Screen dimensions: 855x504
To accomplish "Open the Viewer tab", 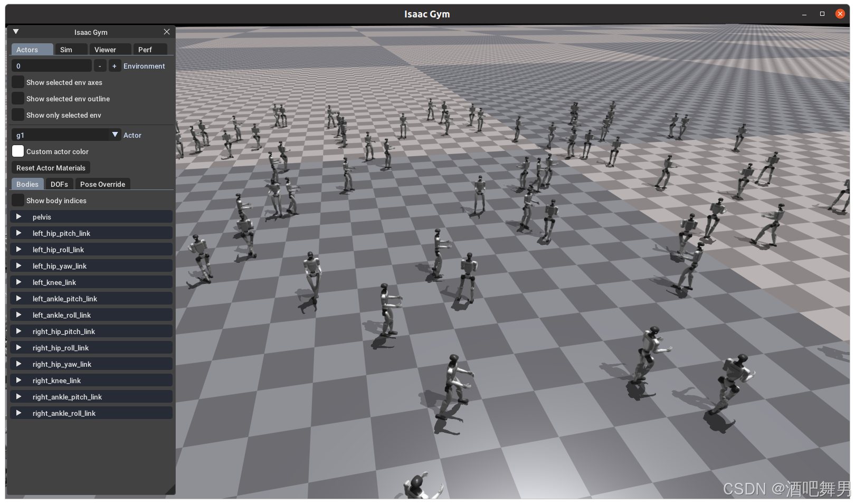I will coord(110,50).
